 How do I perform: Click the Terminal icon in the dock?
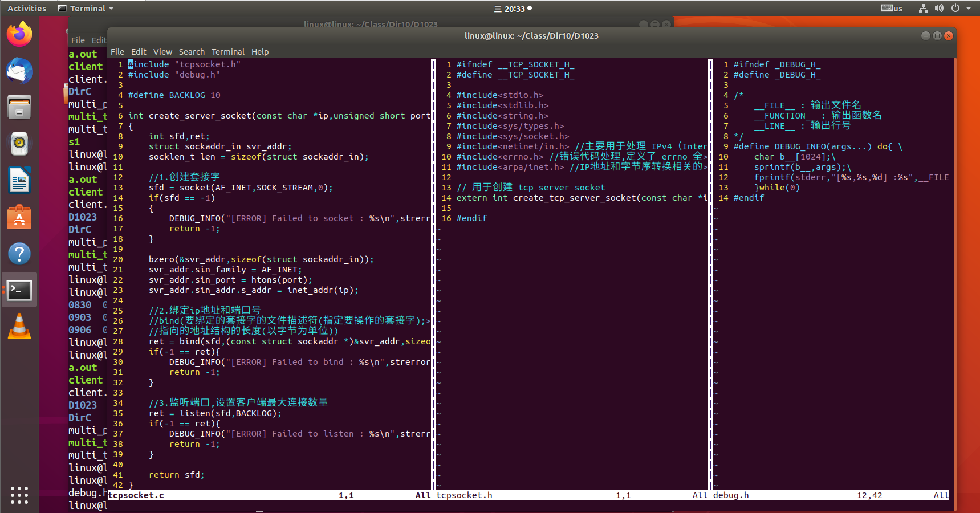pos(19,290)
